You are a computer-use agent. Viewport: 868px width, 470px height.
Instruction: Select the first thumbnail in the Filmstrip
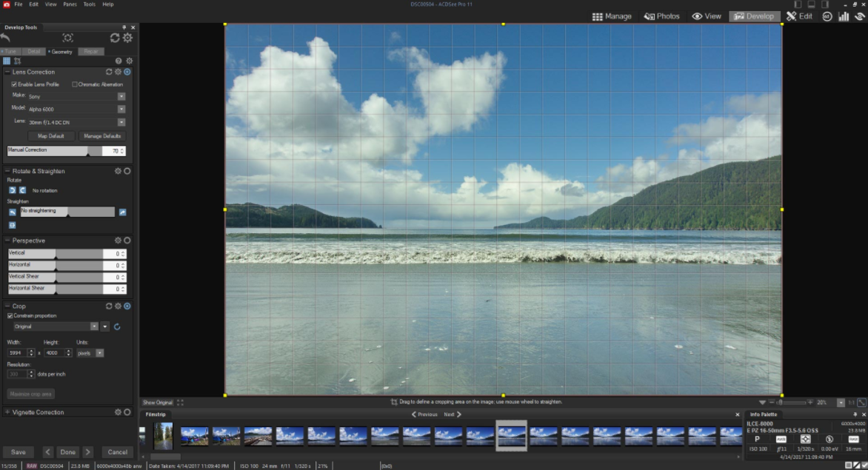click(162, 436)
